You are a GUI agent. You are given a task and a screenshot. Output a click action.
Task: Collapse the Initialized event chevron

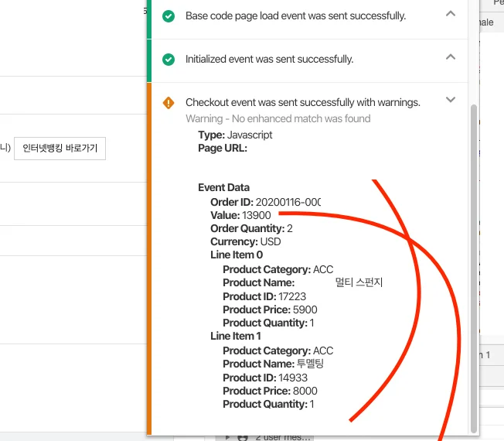point(451,56)
